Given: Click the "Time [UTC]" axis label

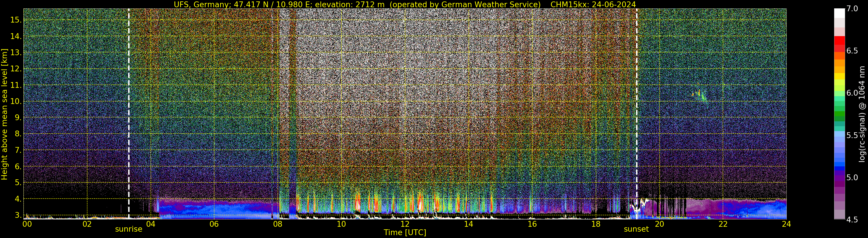Looking at the screenshot, I should click(x=405, y=233).
